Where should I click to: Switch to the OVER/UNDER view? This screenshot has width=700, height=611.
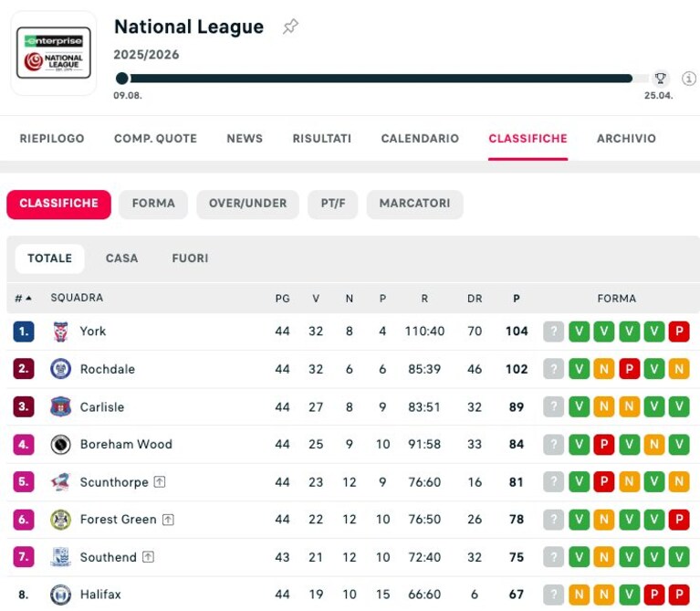[247, 204]
